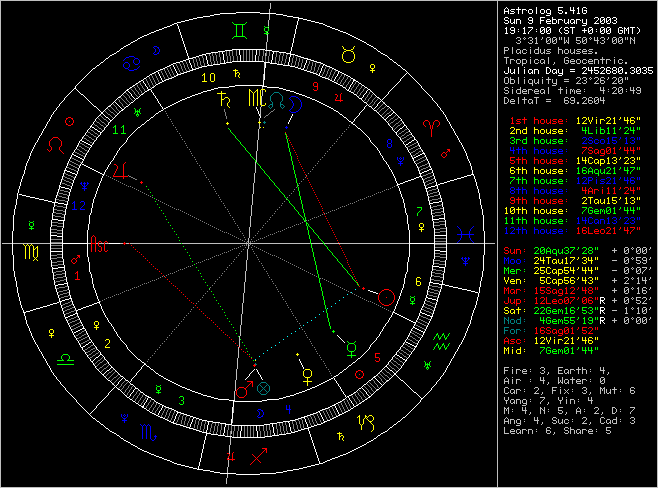Viewport: 658px width, 488px height.
Task: Click house number 10 in the wheel
Action: pyautogui.click(x=208, y=78)
